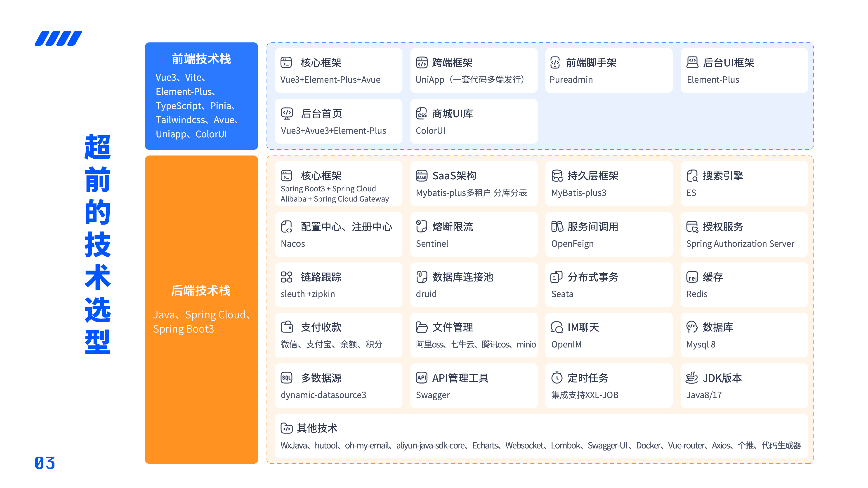868x488 pixels.
Task: Click the SQL icon next to 多数据源
Action: click(x=287, y=378)
